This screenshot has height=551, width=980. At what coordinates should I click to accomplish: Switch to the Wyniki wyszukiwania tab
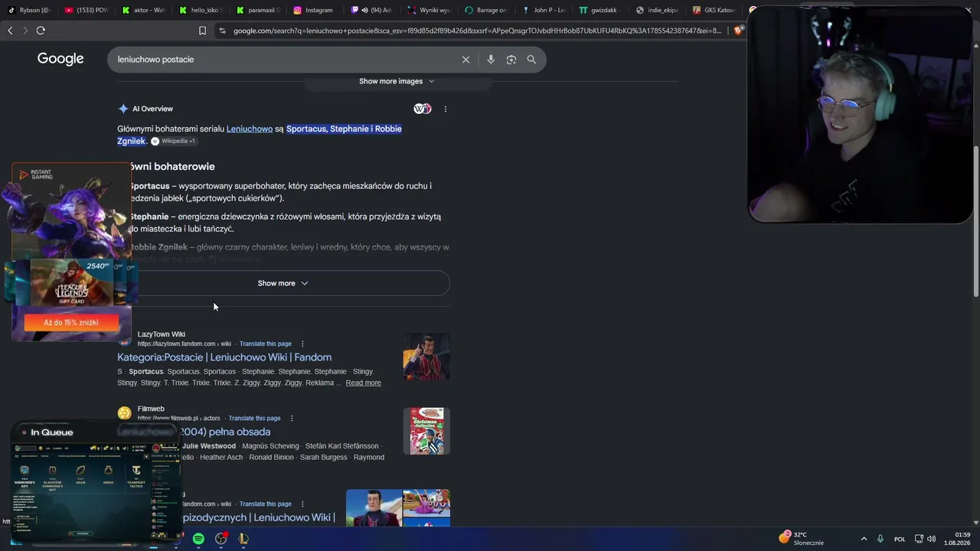[429, 10]
